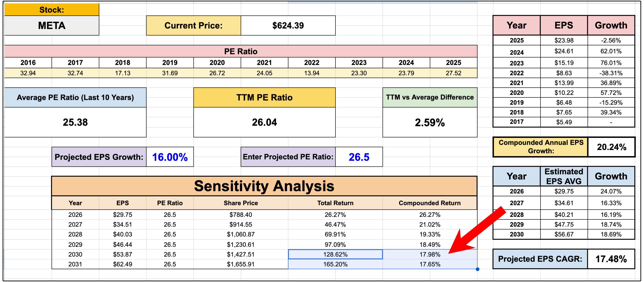
Task: Click the Projected EPS Growth 16.00% input cell
Action: tap(170, 157)
